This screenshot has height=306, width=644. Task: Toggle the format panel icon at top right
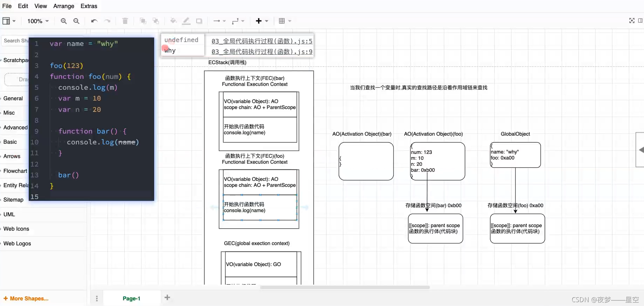tap(640, 21)
